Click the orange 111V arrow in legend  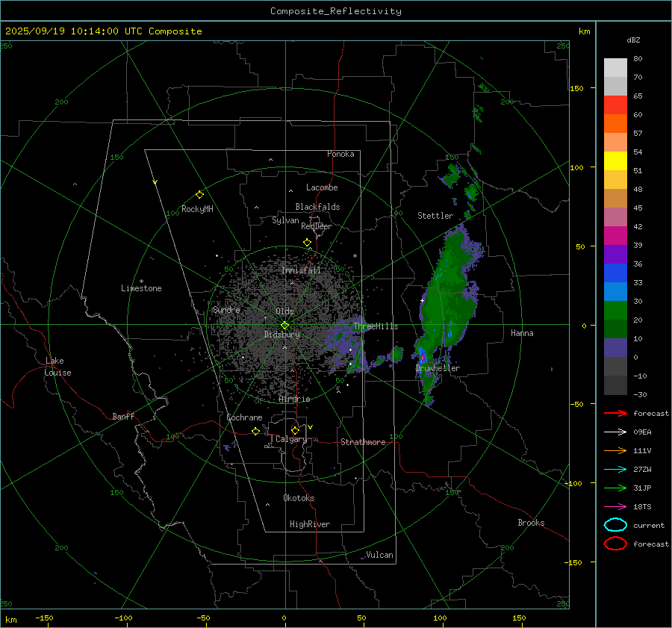pos(615,450)
